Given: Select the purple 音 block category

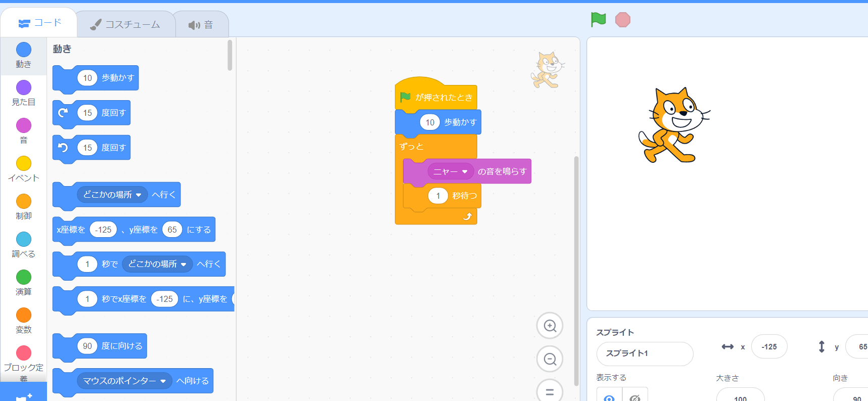Looking at the screenshot, I should click(x=23, y=131).
